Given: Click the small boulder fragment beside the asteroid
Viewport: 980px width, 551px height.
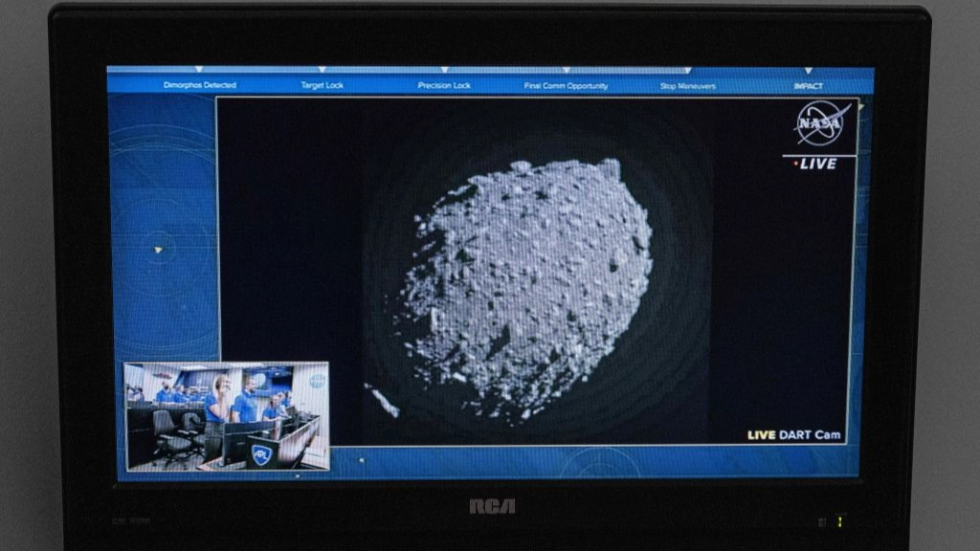Looking at the screenshot, I should click(382, 401).
